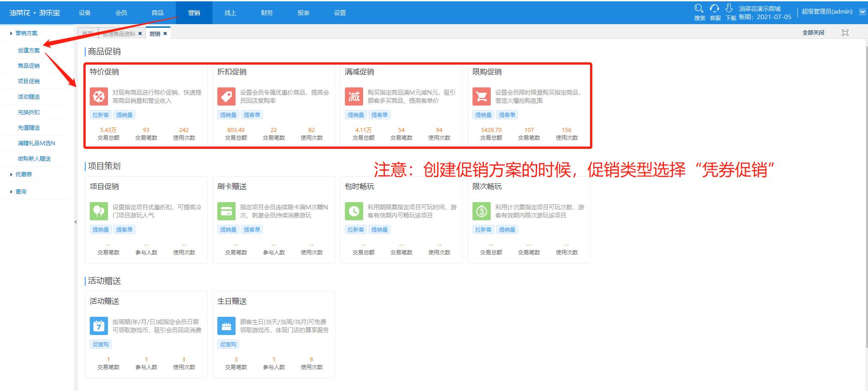The width and height of the screenshot is (868, 391).
Task: Click the 限购促销 shopping cart icon
Action: point(482,96)
